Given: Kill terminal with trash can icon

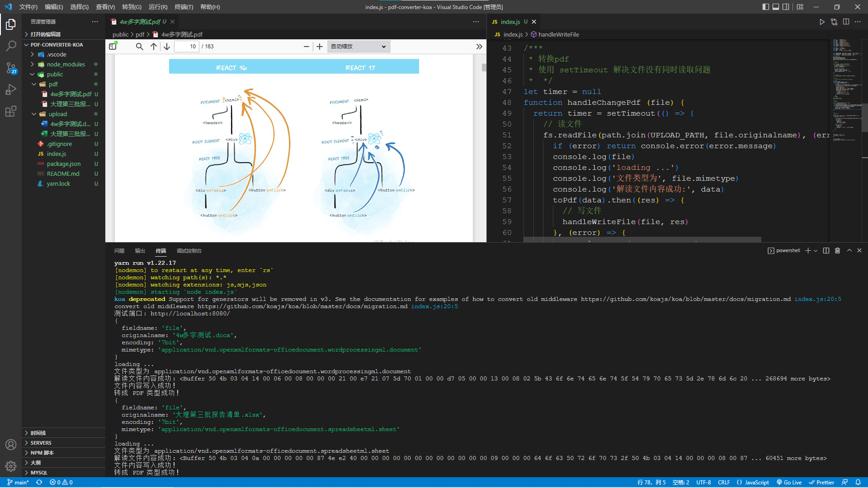Looking at the screenshot, I should click(837, 251).
